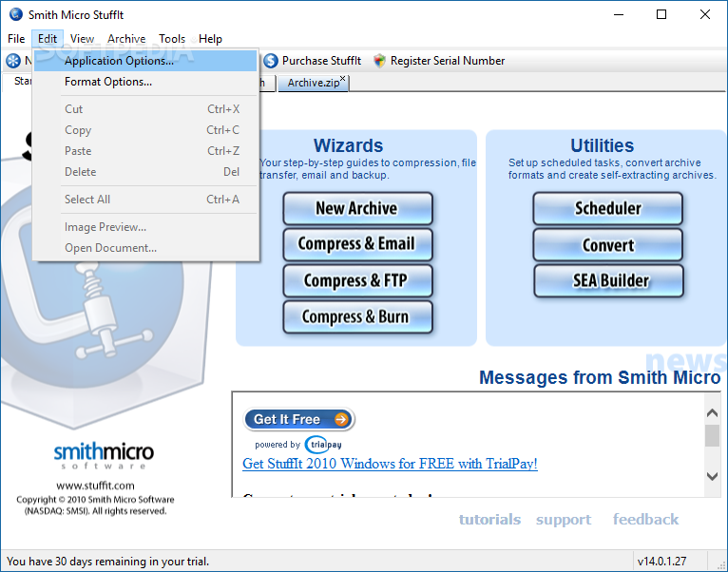Choose Open Document... in the Edit menu
The image size is (728, 572).
pos(145,248)
